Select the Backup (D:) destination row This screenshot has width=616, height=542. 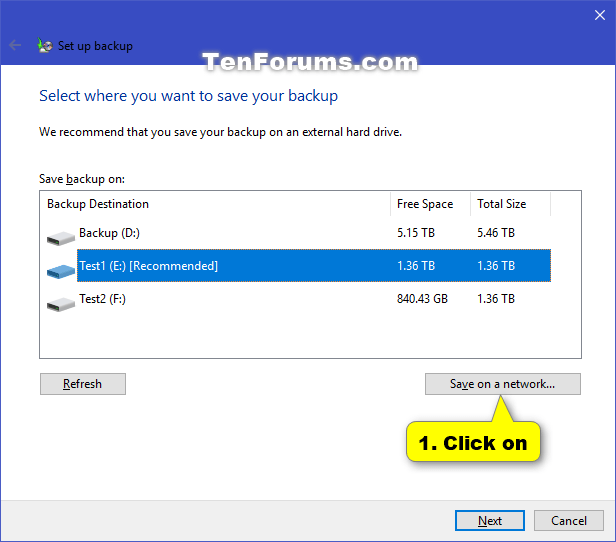299,233
